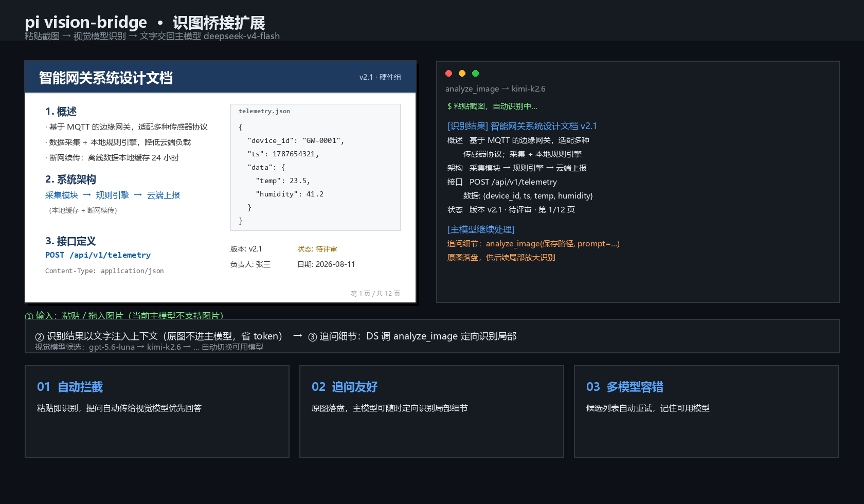Click the blue "[主模型继续处理]" heading
The height and width of the screenshot is (504, 864).
click(x=481, y=229)
